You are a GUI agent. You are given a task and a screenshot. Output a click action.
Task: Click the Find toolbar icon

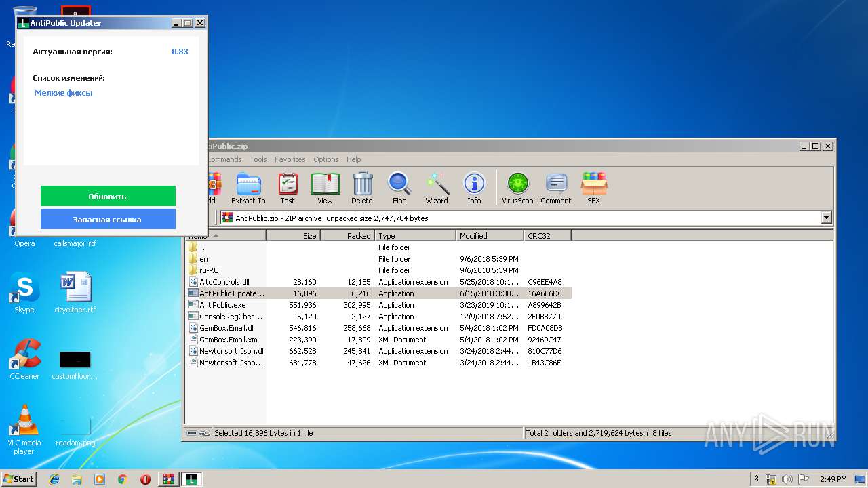click(399, 188)
